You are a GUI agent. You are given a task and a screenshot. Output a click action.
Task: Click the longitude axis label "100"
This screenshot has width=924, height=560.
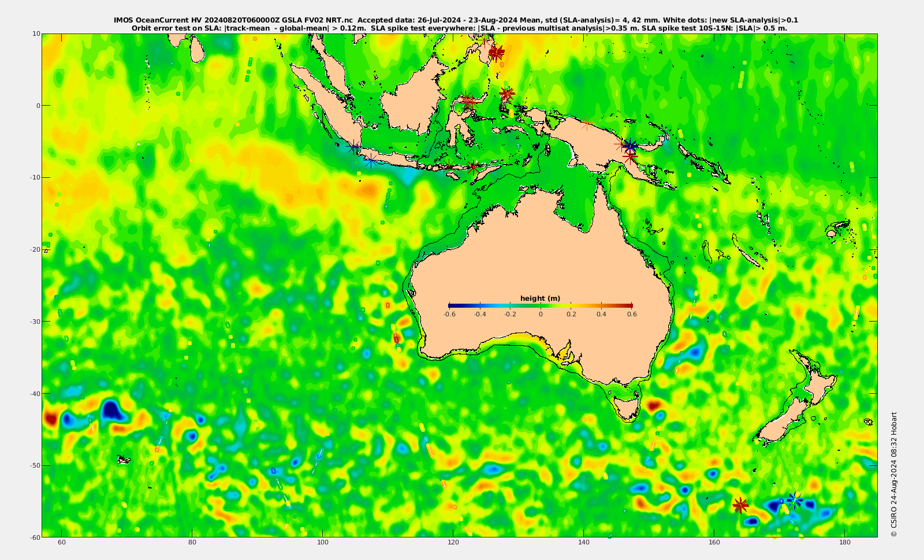[x=323, y=543]
